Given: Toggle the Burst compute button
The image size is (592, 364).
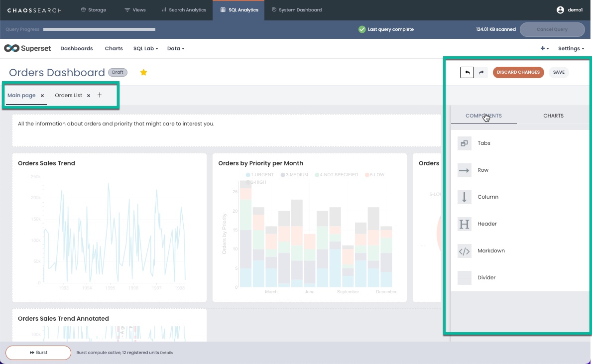Looking at the screenshot, I should coord(38,352).
